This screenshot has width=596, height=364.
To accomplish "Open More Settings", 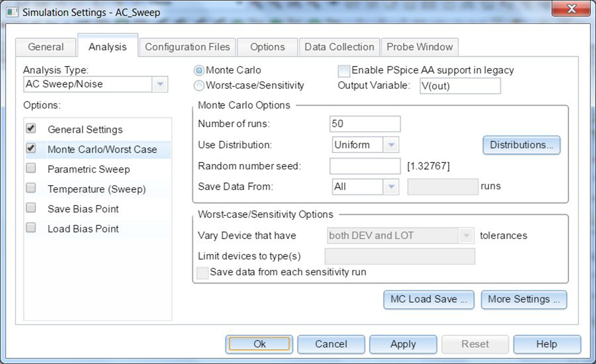I will pos(523,300).
